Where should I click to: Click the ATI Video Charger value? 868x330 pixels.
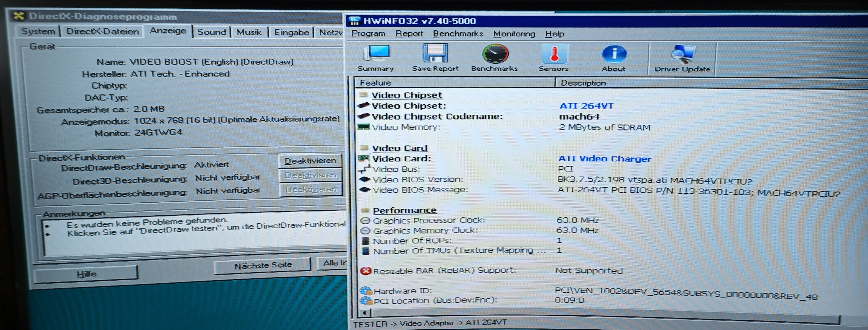[x=605, y=158]
